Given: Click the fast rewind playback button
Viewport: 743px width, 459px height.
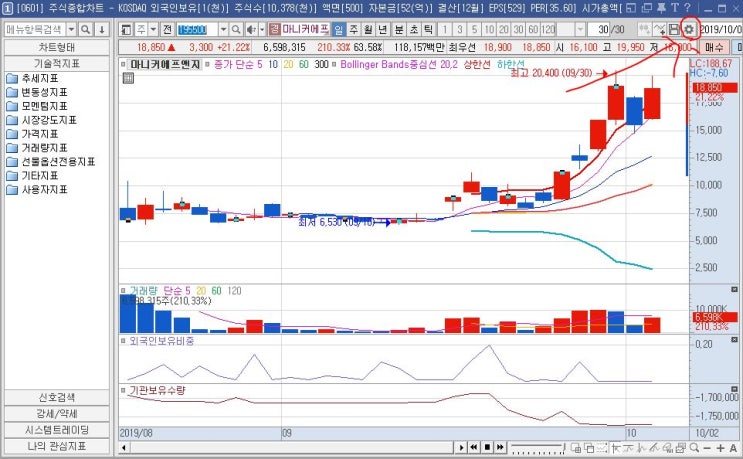Looking at the screenshot, I should pyautogui.click(x=474, y=447).
